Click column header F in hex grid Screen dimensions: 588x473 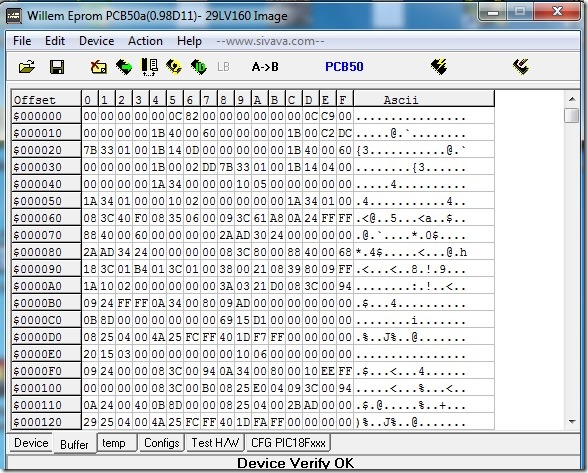pos(344,99)
